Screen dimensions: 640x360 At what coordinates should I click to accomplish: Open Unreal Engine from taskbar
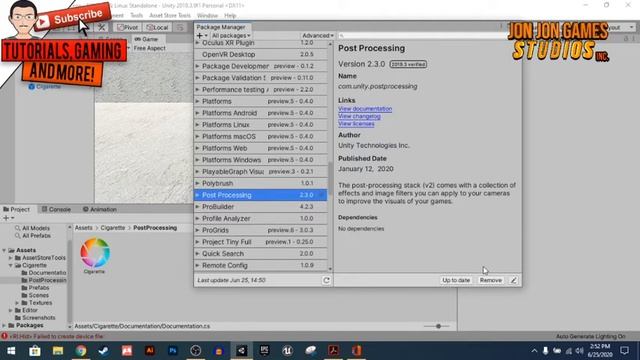point(287,351)
